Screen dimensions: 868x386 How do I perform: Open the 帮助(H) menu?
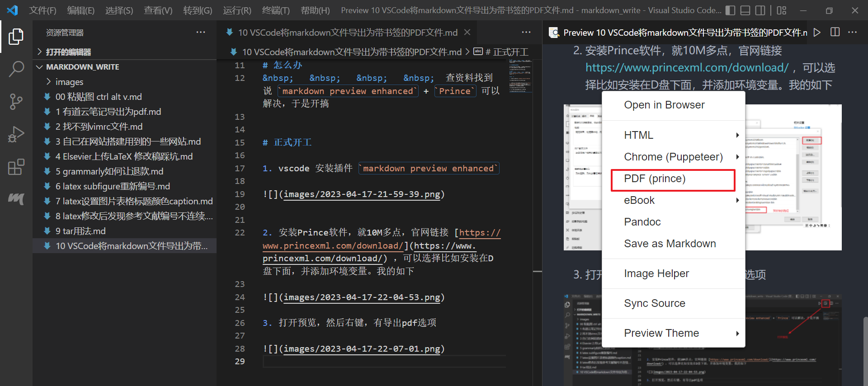(x=315, y=10)
